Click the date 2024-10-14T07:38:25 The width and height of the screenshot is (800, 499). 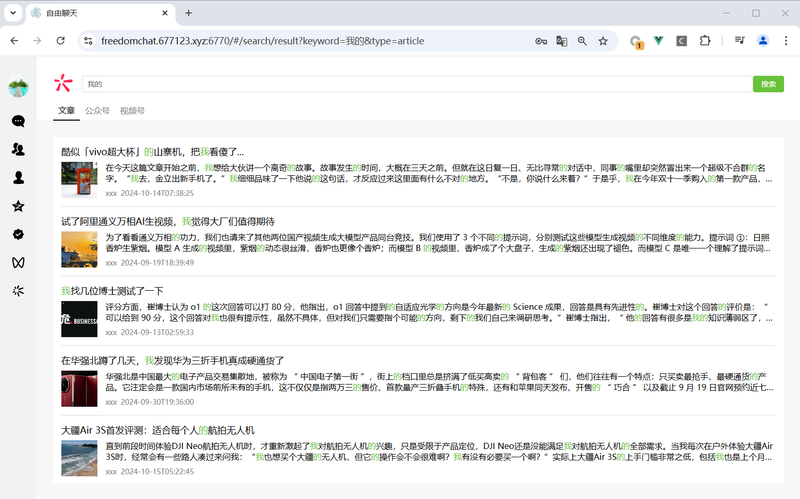point(157,193)
